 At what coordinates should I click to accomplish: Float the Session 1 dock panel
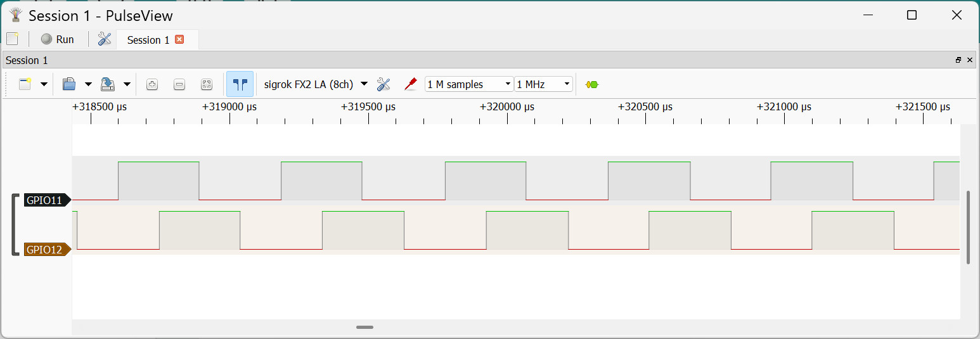(958, 60)
